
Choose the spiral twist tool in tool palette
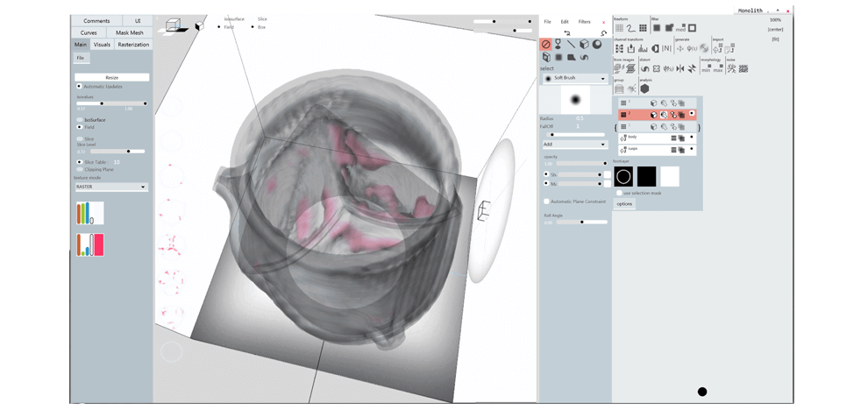pos(584,57)
